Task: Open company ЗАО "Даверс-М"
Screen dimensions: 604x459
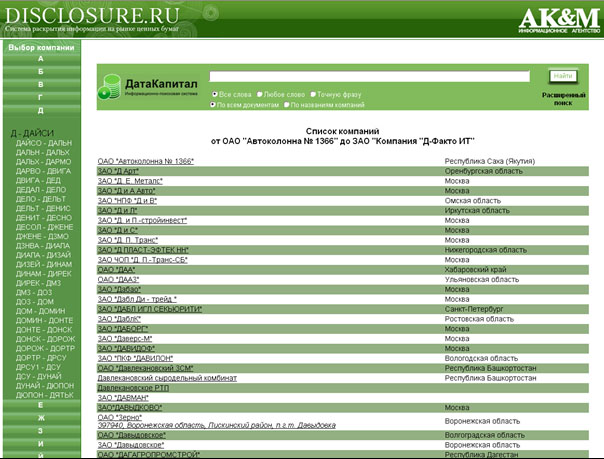Action: (x=125, y=338)
